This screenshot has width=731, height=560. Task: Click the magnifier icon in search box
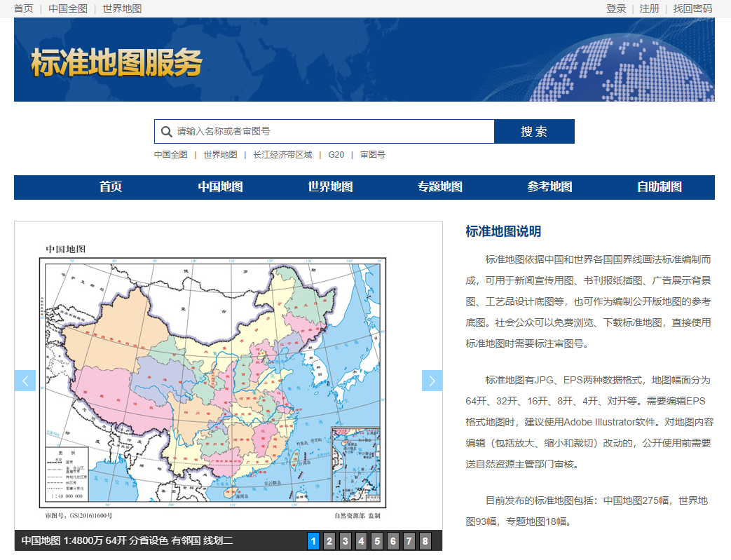point(166,132)
